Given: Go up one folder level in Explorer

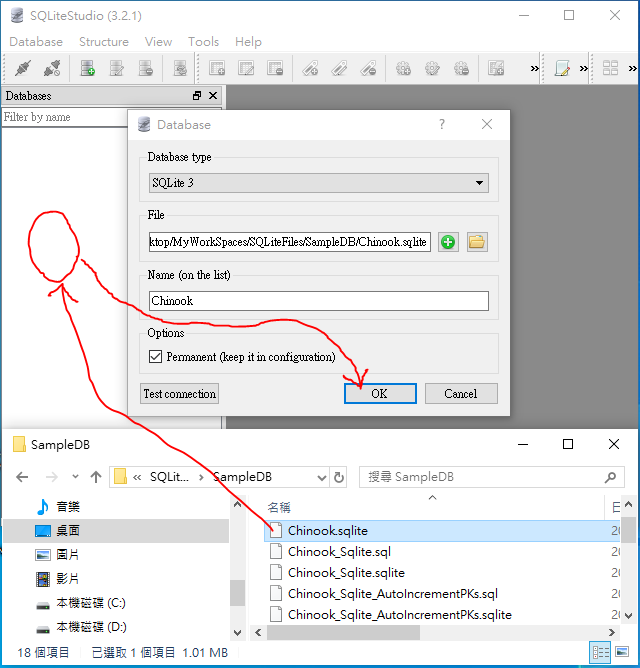Looking at the screenshot, I should pyautogui.click(x=96, y=477).
